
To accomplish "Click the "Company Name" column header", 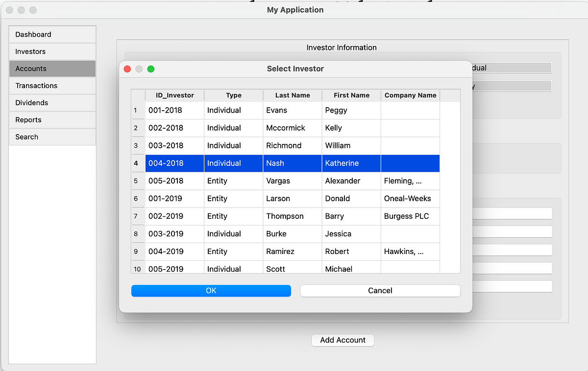I will pyautogui.click(x=410, y=95).
